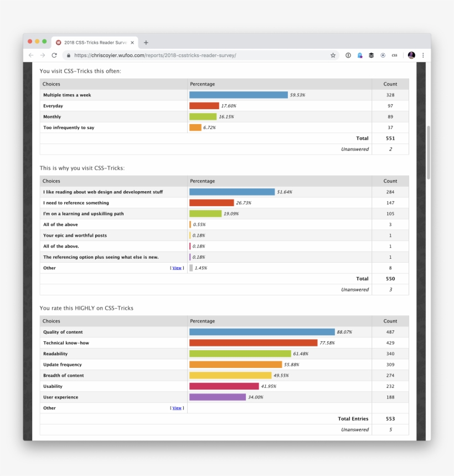Click the circled A extension icon
Screen dimensions: 454x476
(383, 55)
